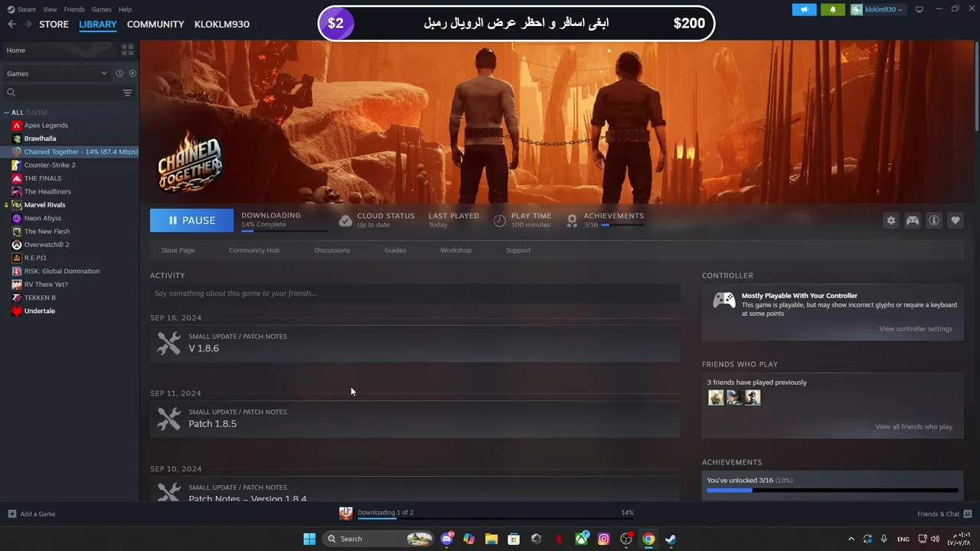Show ready-to-play games filter icon
This screenshot has width=980, height=551.
(x=132, y=73)
